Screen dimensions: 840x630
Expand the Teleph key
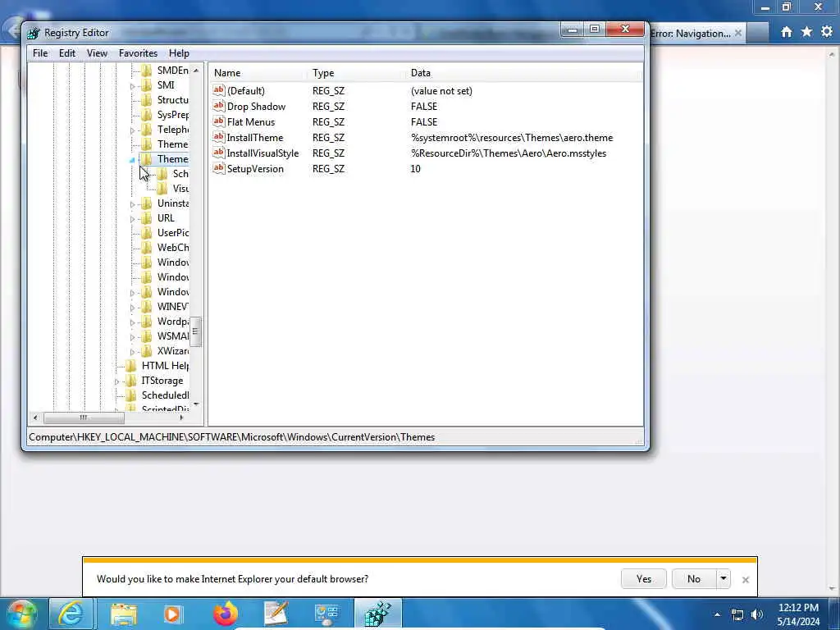(132, 130)
